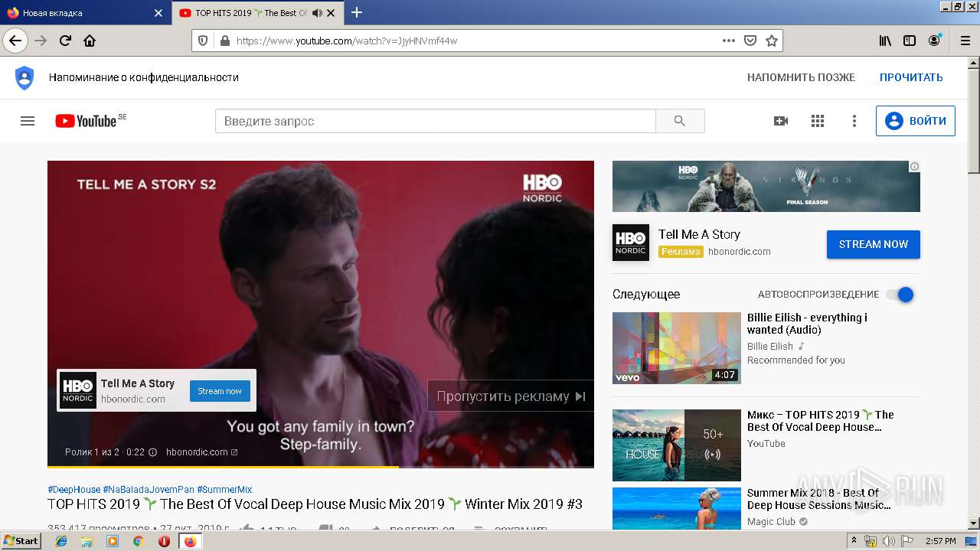
Task: Open the browser home page
Action: 90,41
